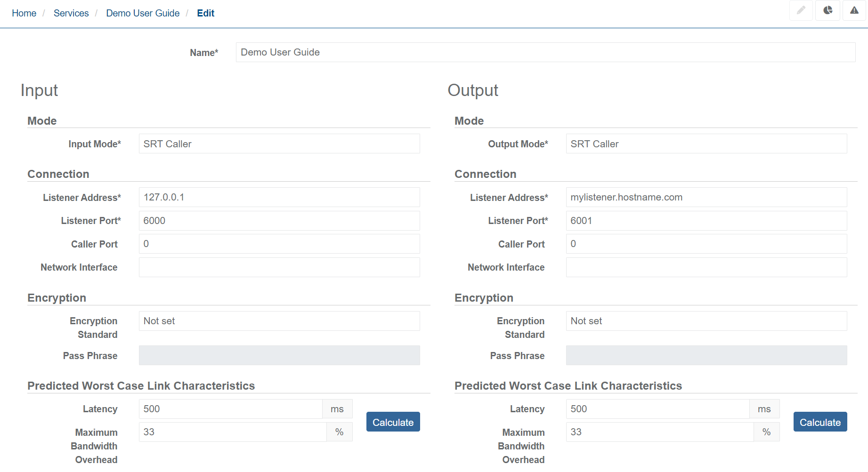
Task: Focus the Input Network Interface field
Action: [x=279, y=267]
